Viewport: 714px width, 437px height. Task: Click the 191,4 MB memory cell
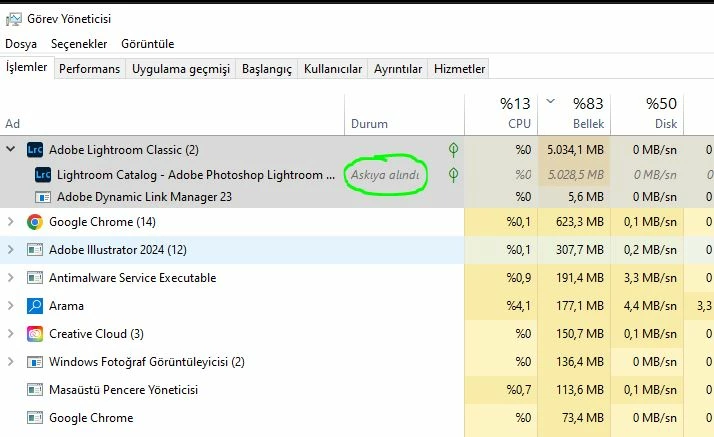[x=574, y=278]
